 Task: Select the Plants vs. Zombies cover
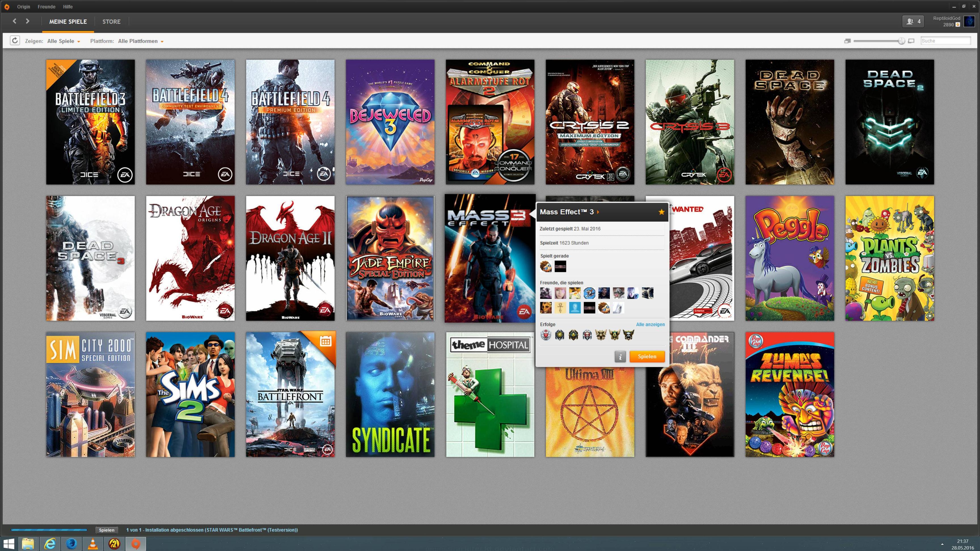pos(890,258)
